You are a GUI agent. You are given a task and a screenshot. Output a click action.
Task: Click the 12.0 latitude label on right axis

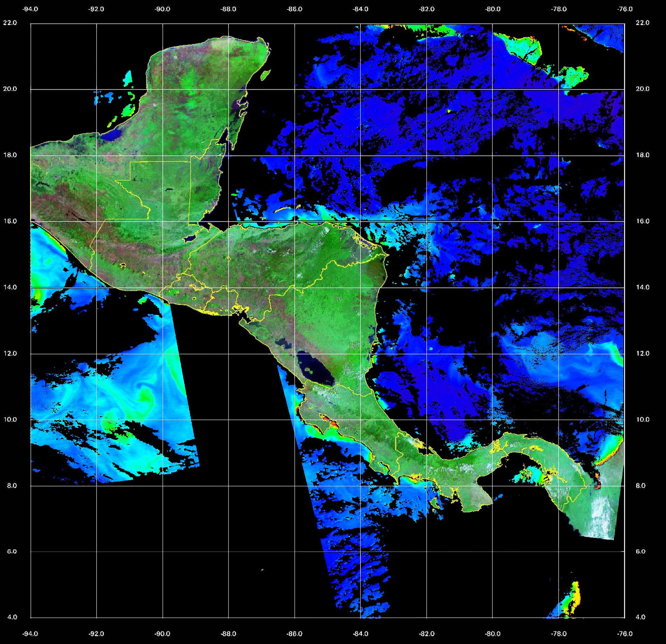(642, 353)
